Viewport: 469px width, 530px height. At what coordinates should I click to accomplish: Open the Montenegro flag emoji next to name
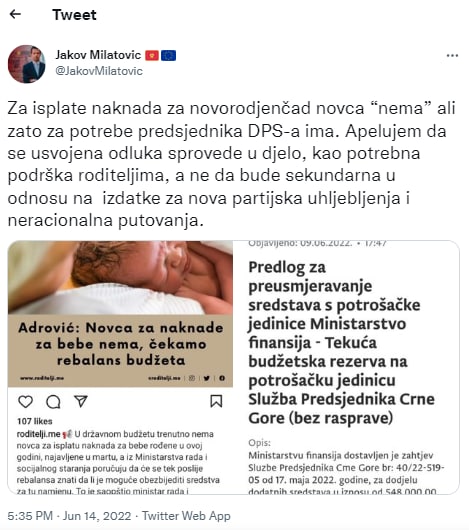point(152,55)
